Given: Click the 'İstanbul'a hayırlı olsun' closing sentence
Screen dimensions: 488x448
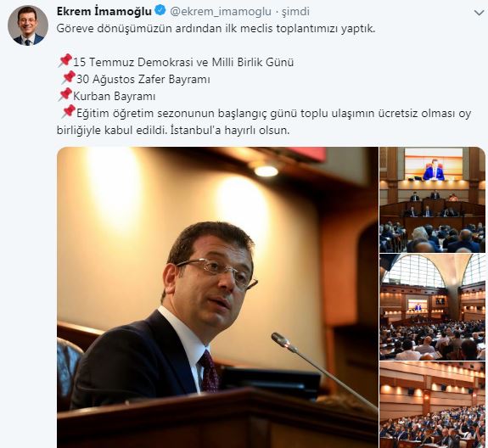Looking at the screenshot, I should coord(230,130).
